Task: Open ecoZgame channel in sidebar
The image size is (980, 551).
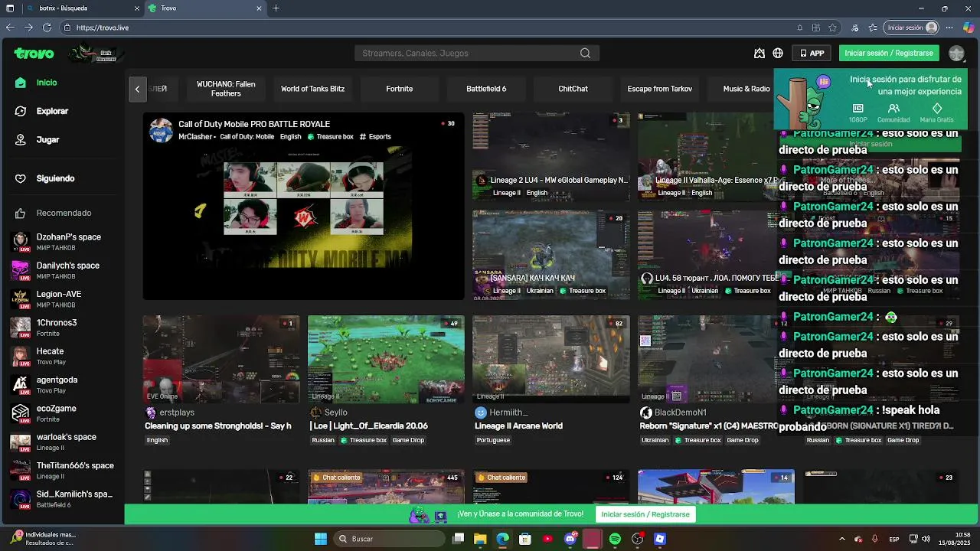Action: (62, 413)
